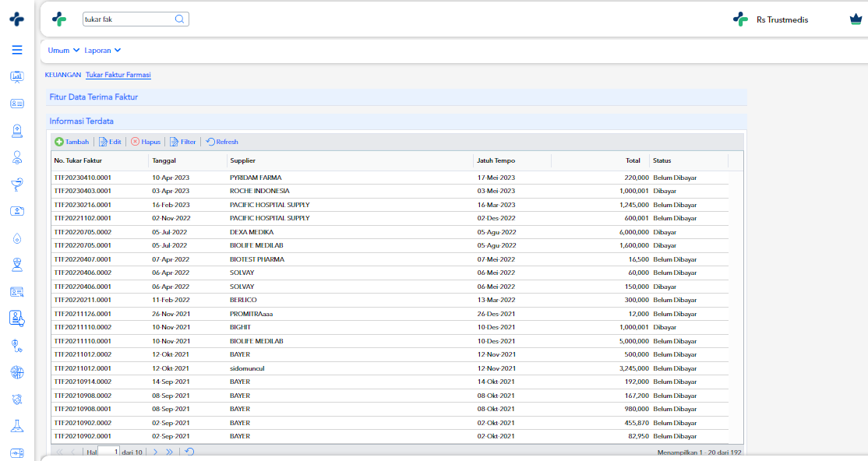Sort by No. Tukar Faktur column header
868x461 pixels.
pos(100,160)
